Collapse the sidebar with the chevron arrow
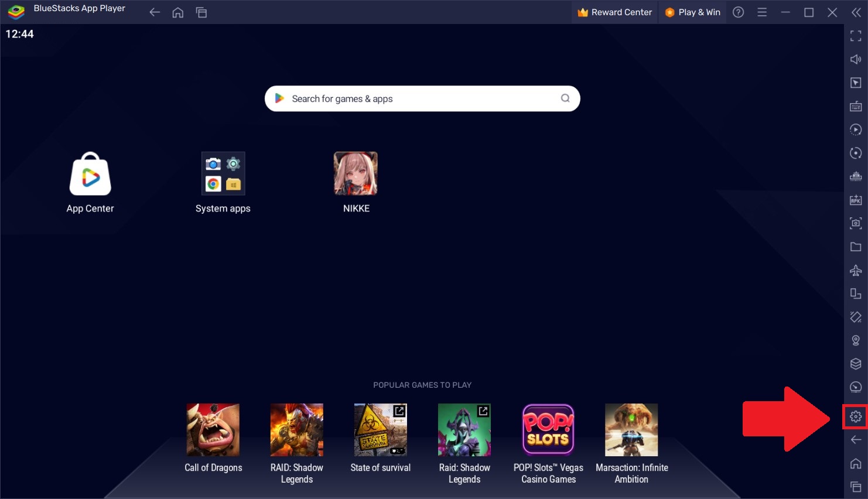This screenshot has height=499, width=868. click(x=855, y=12)
